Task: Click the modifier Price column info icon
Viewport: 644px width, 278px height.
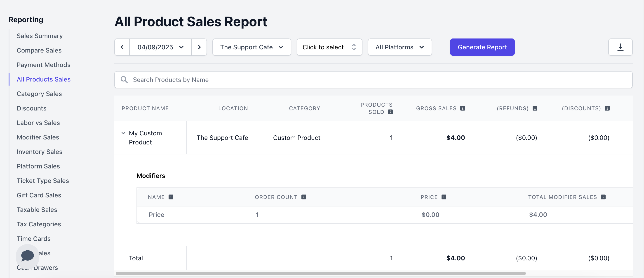Action: tap(444, 197)
